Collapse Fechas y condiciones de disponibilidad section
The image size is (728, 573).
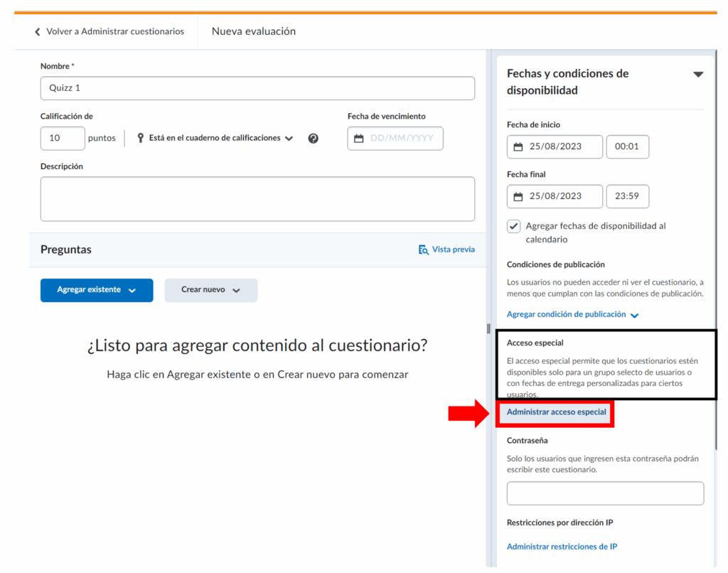click(697, 75)
